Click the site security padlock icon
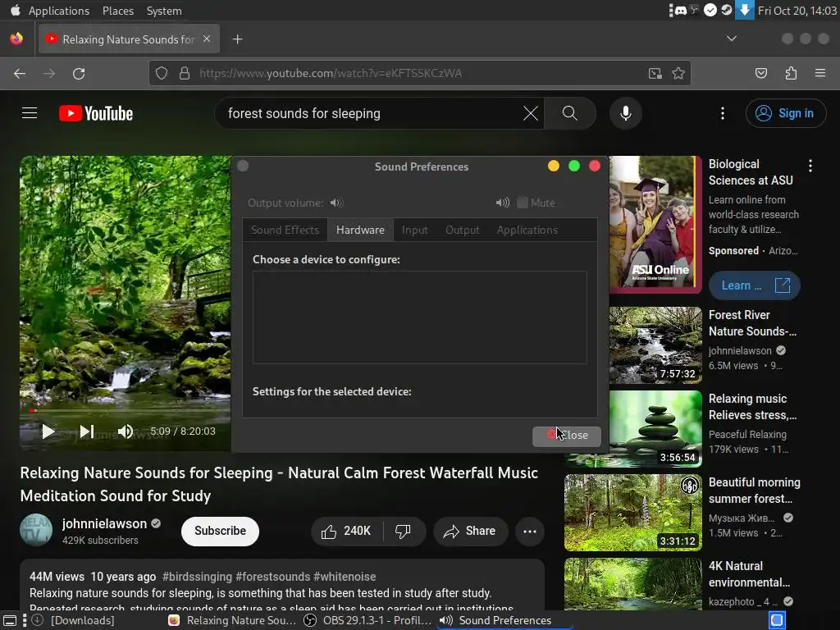 (185, 73)
